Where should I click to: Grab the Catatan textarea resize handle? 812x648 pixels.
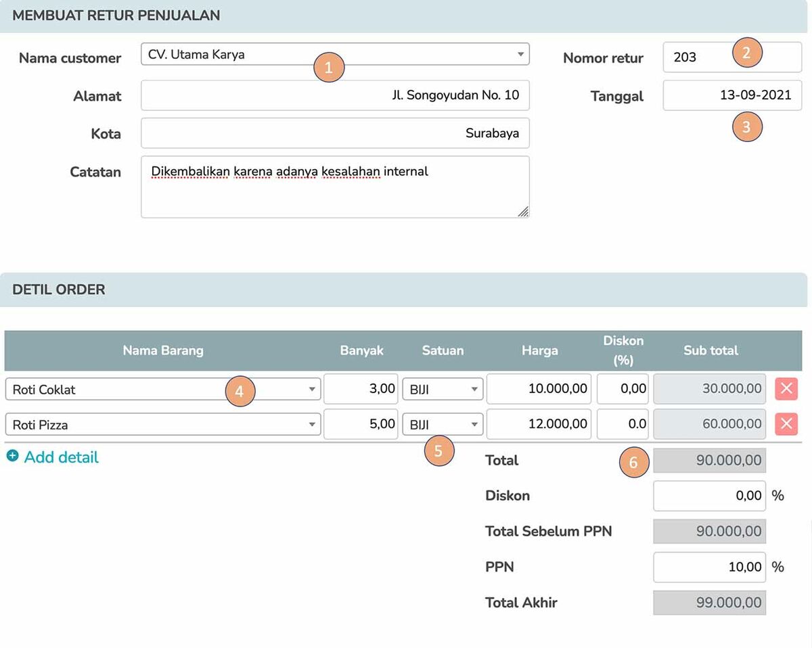523,212
